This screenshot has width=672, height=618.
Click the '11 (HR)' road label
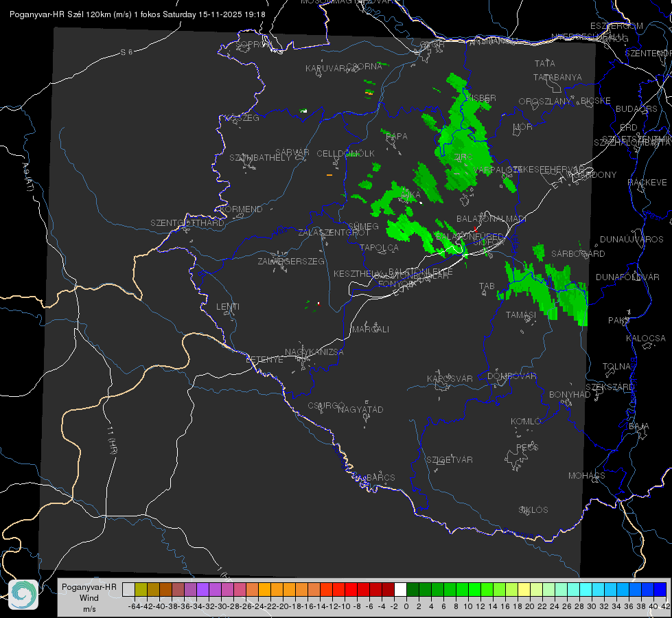pyautogui.click(x=112, y=439)
